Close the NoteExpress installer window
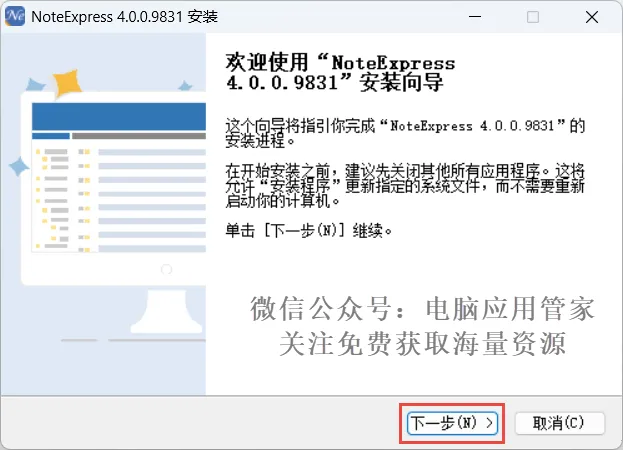623x450 pixels. 592,17
